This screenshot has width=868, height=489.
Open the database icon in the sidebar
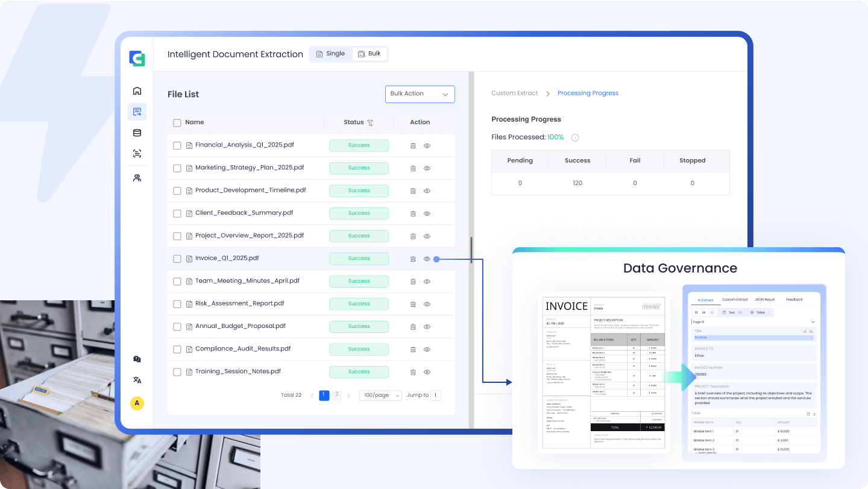click(x=137, y=133)
